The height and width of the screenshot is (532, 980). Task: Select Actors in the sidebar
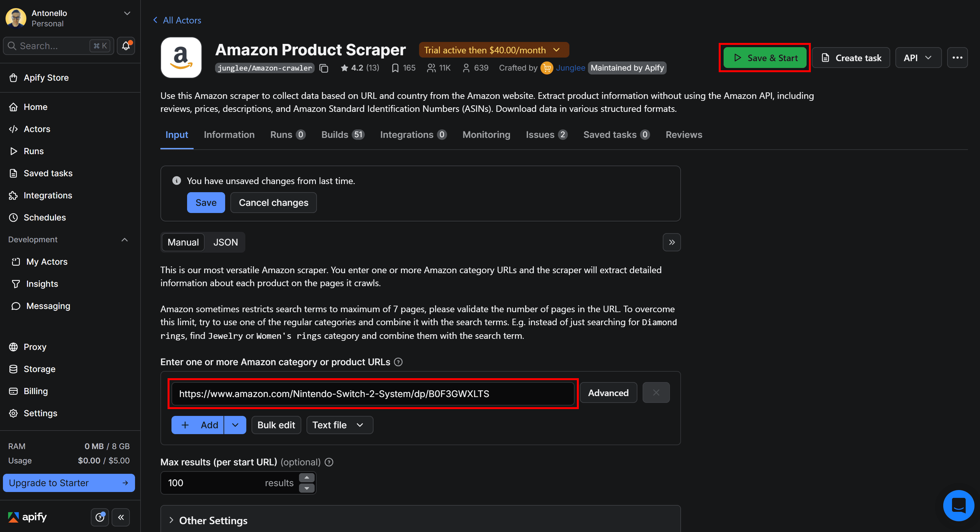[x=37, y=129]
